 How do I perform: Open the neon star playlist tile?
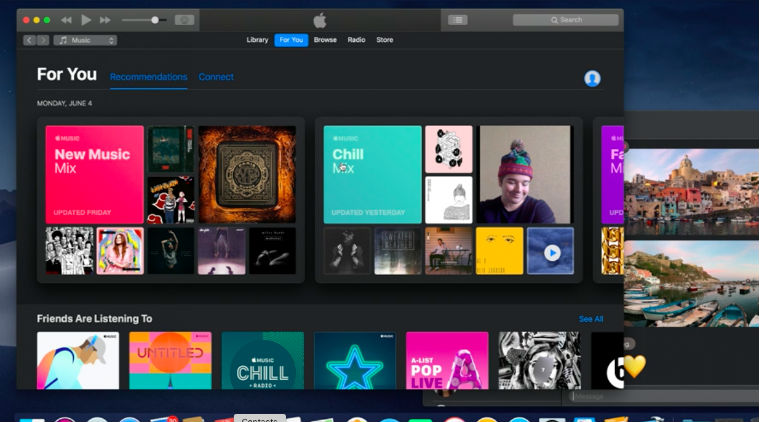pyautogui.click(x=355, y=360)
